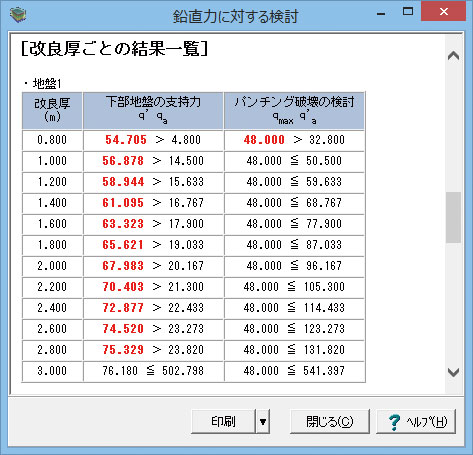Select the 改良厚 column header
This screenshot has height=455, width=473.
point(52,110)
